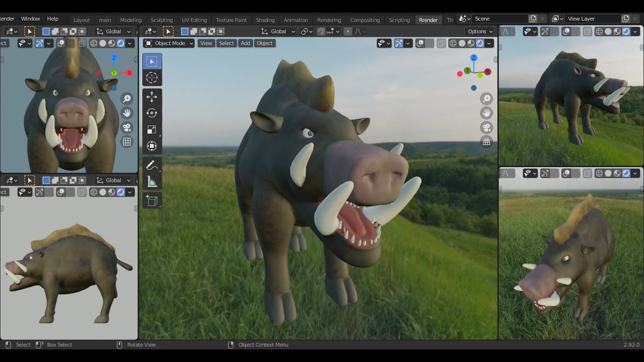
Task: Open the Object Mode dropdown
Action: [169, 43]
